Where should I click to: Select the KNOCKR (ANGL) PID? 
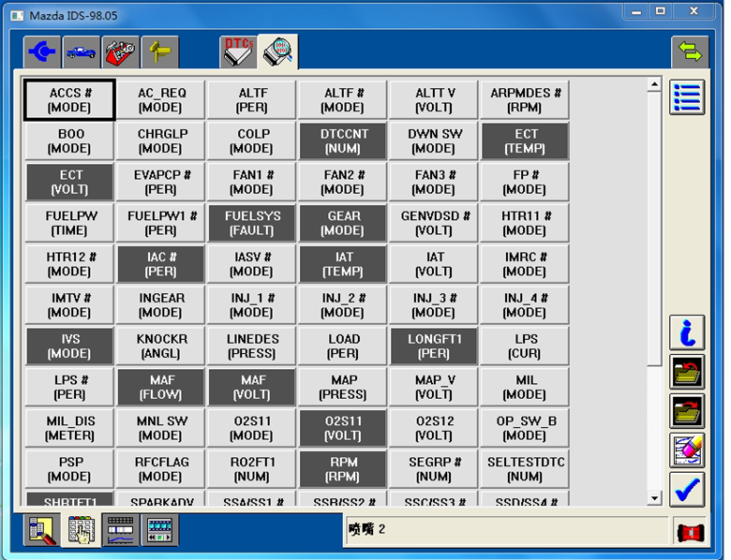(161, 346)
